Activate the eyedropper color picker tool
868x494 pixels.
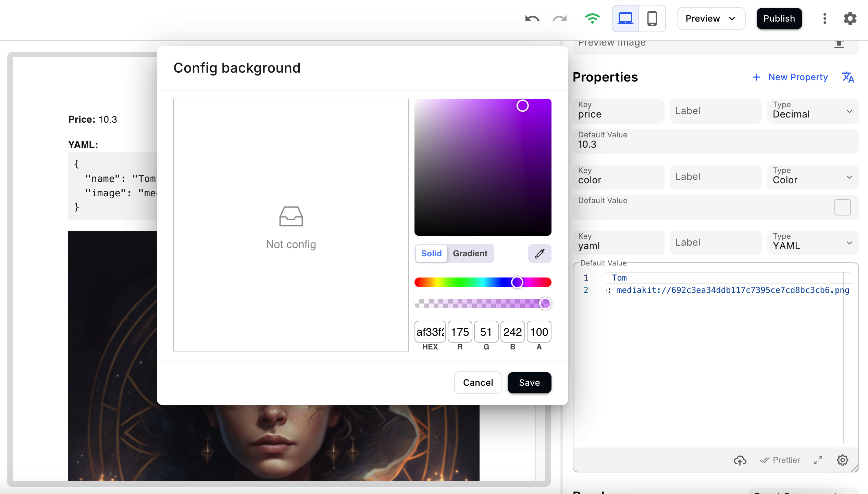tap(540, 254)
